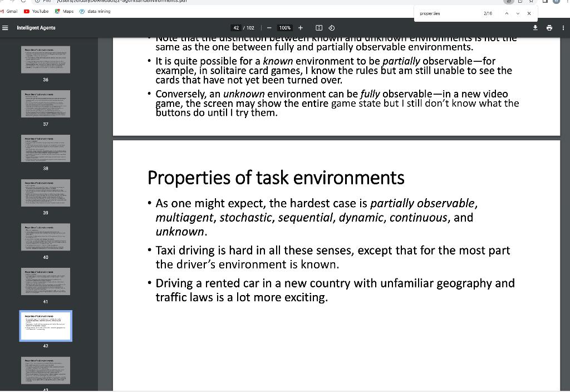Click the text 'traffic laws is a lot more exciting.'
The image size is (570, 392).
click(x=242, y=297)
